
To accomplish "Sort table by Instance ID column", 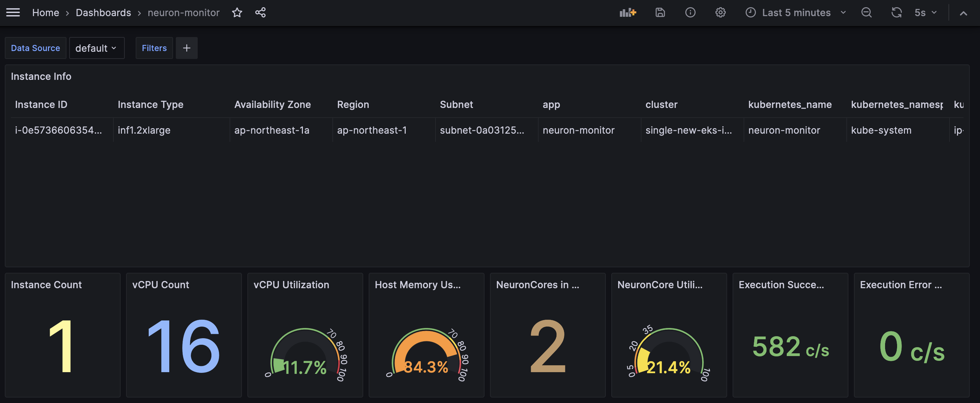I will pos(41,104).
